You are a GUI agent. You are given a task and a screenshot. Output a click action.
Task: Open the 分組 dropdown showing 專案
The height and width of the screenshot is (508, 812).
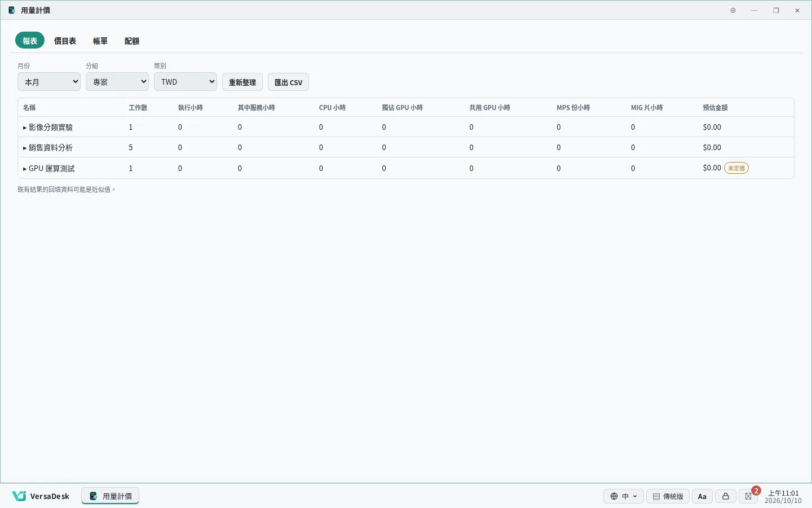pyautogui.click(x=117, y=82)
